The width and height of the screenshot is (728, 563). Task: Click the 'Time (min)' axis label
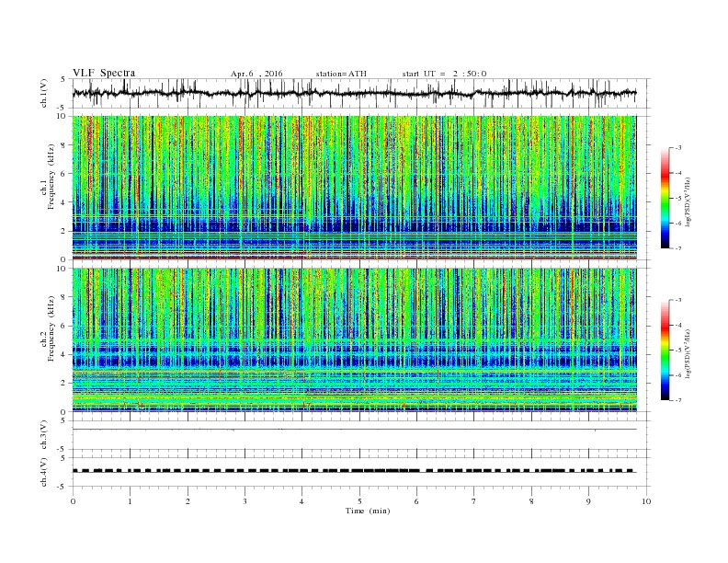click(368, 511)
